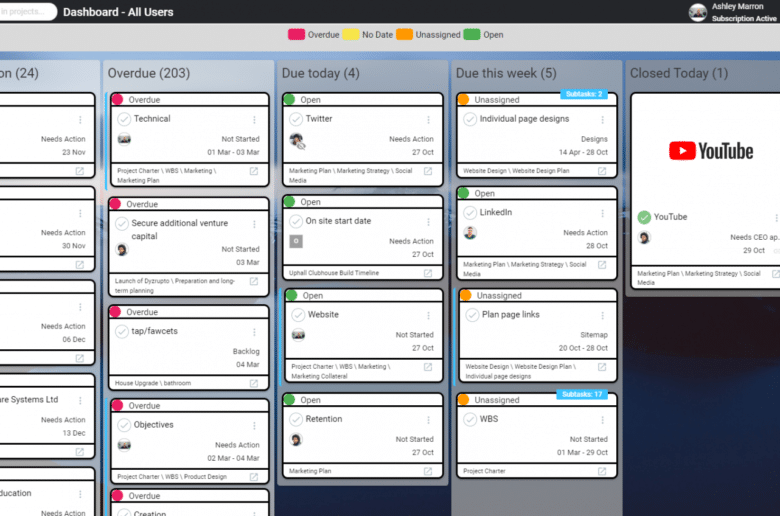Click the assignee avatar on Retention card

pyautogui.click(x=296, y=439)
